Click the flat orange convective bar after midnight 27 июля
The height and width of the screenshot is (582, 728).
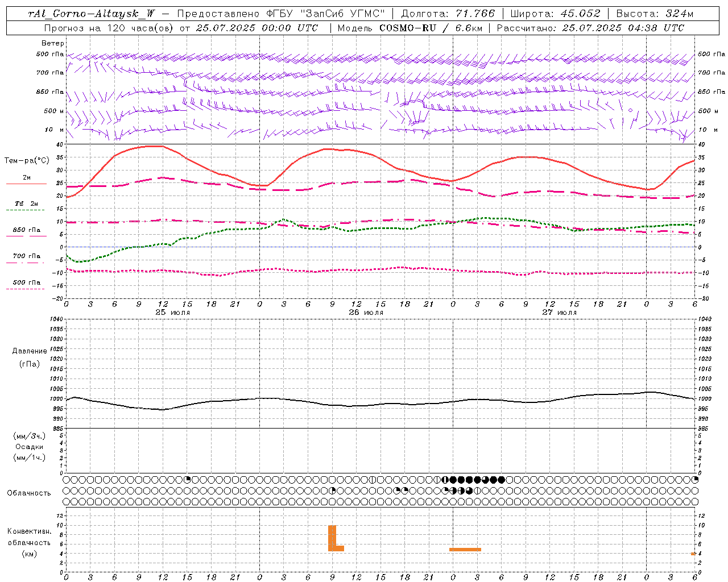point(465,549)
